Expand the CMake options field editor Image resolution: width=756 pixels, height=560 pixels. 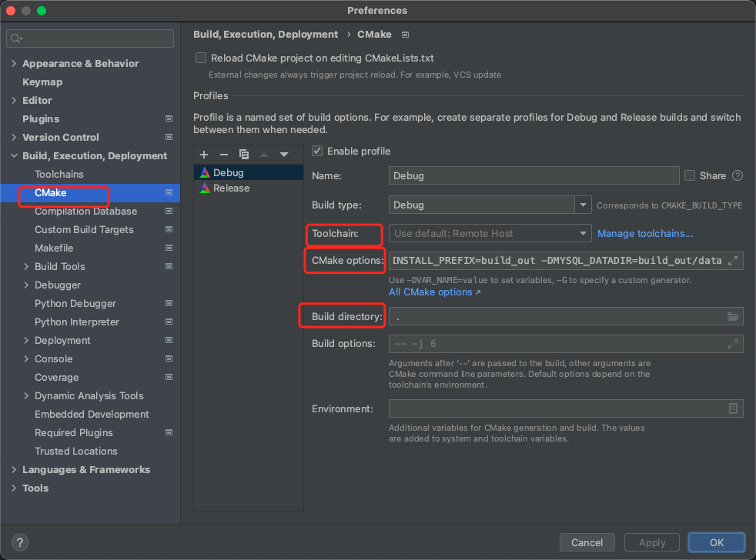point(733,261)
